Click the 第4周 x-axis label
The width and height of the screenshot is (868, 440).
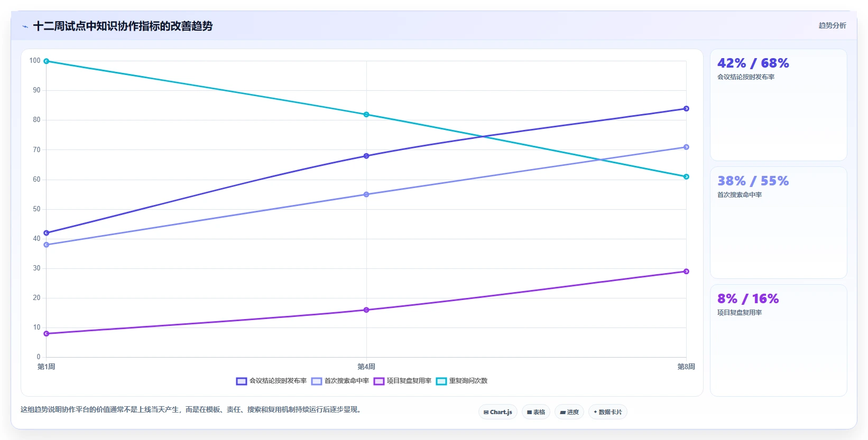(x=366, y=367)
